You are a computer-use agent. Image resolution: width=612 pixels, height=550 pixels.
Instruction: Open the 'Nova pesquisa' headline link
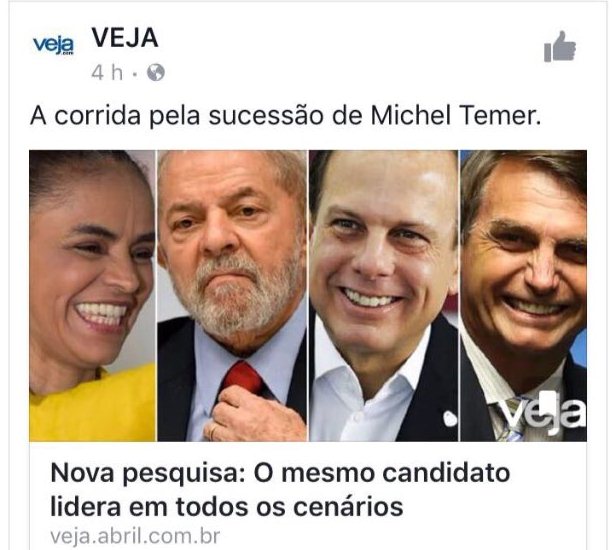point(280,489)
